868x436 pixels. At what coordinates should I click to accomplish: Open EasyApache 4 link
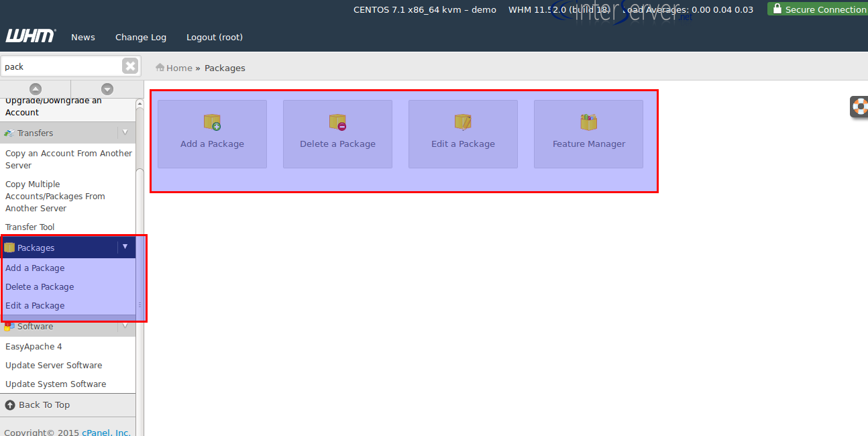(x=34, y=346)
